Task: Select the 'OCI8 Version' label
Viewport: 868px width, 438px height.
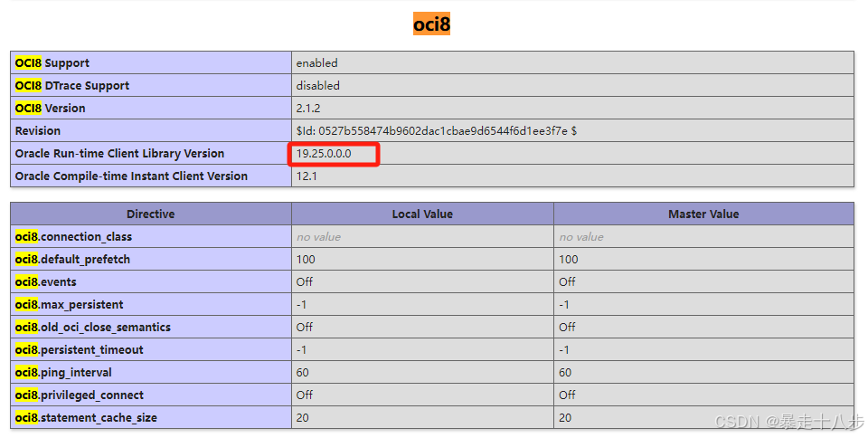Action: pos(51,109)
